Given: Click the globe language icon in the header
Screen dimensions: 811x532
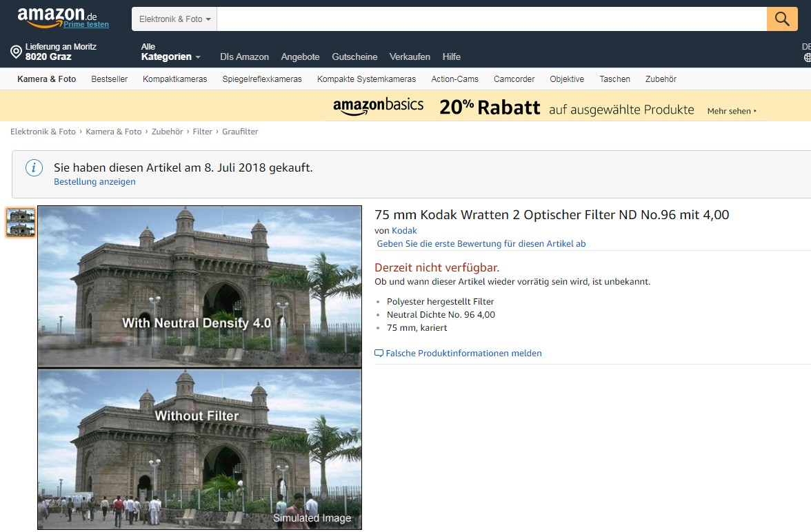Looking at the screenshot, I should click(807, 57).
